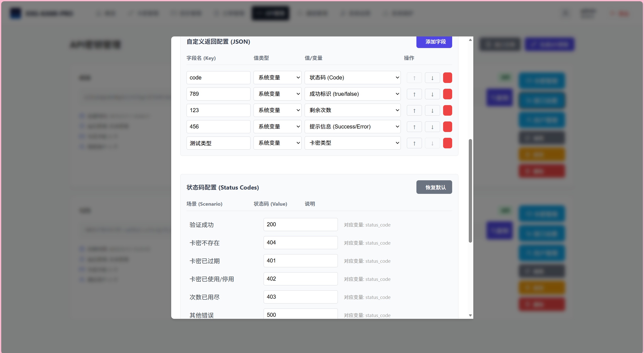
Task: Click the 卡密不存在 status code input showing 404
Action: (x=300, y=242)
